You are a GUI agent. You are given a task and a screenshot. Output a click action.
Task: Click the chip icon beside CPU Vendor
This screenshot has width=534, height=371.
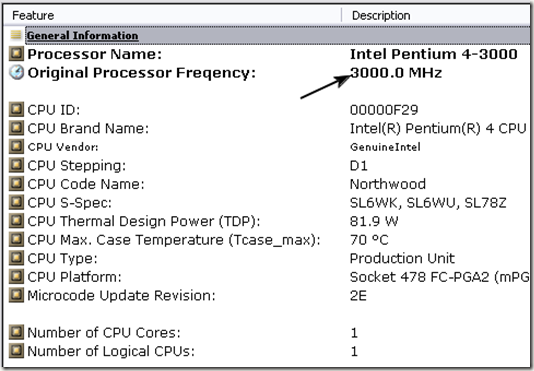coord(16,147)
